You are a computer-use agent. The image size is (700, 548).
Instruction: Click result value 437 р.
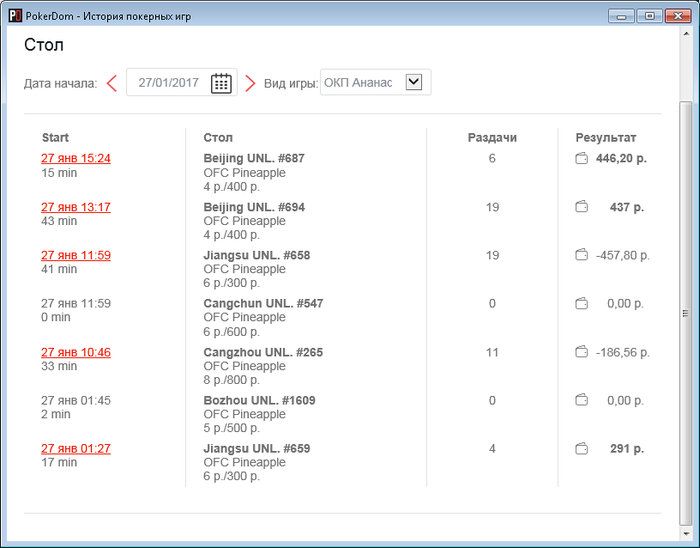[627, 207]
